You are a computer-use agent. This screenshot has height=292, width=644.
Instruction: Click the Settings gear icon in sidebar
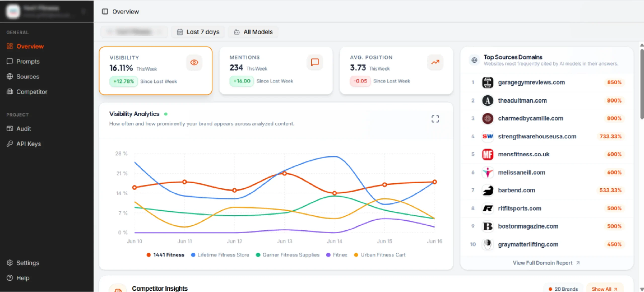(10, 263)
